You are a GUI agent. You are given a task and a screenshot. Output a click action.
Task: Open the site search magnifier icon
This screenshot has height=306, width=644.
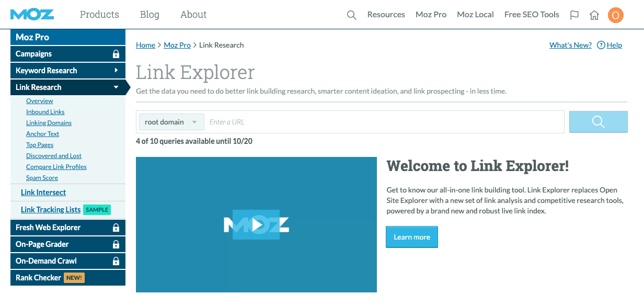pyautogui.click(x=352, y=15)
